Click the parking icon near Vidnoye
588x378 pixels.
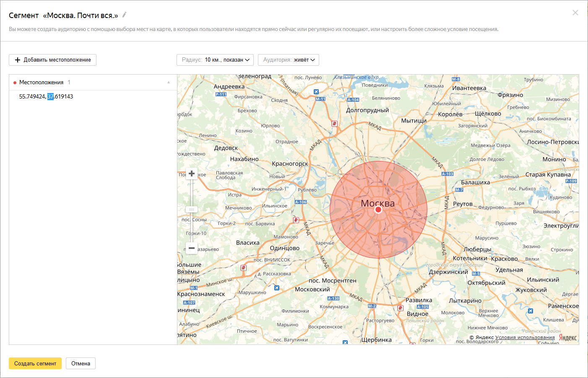400,308
